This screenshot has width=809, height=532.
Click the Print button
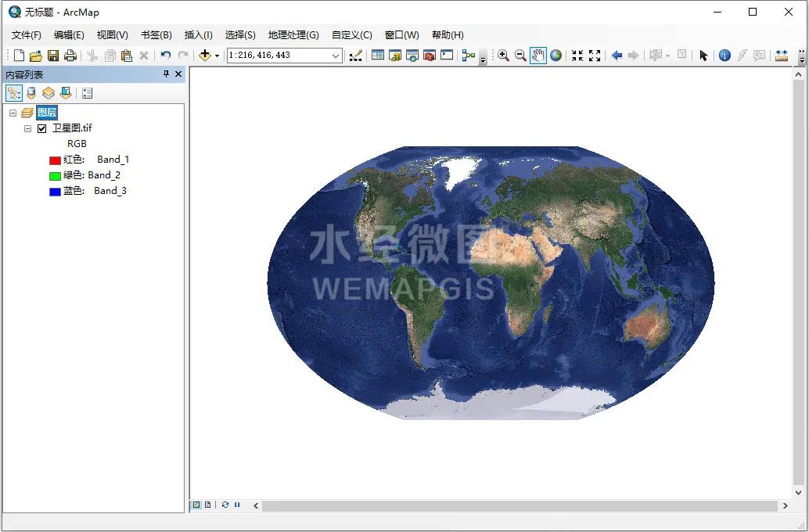[70, 55]
